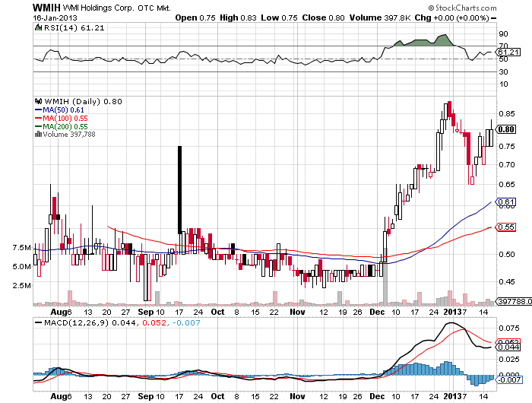Viewport: 532px width, 403px height.
Task: Click the OTC Mkt. exchange label
Action: click(x=154, y=8)
